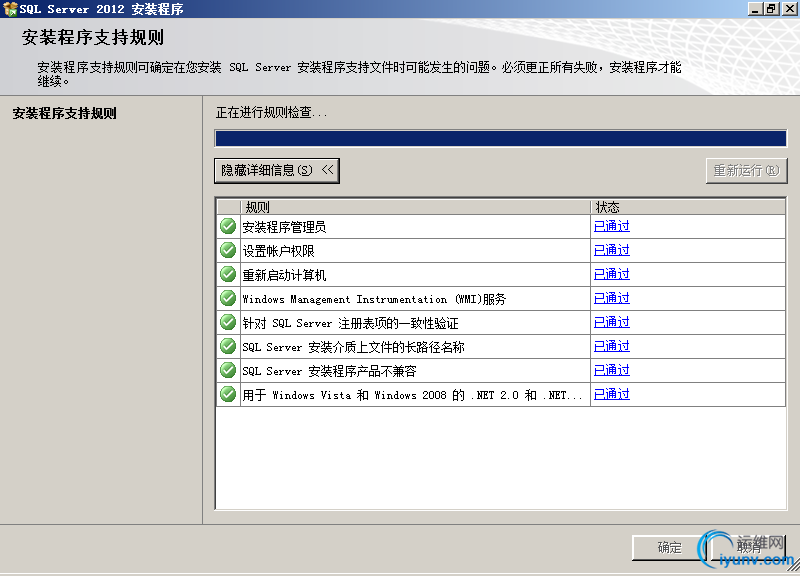Select the 安装程序管理员 rule text
Viewport: 800px width, 576px height.
pos(284,227)
